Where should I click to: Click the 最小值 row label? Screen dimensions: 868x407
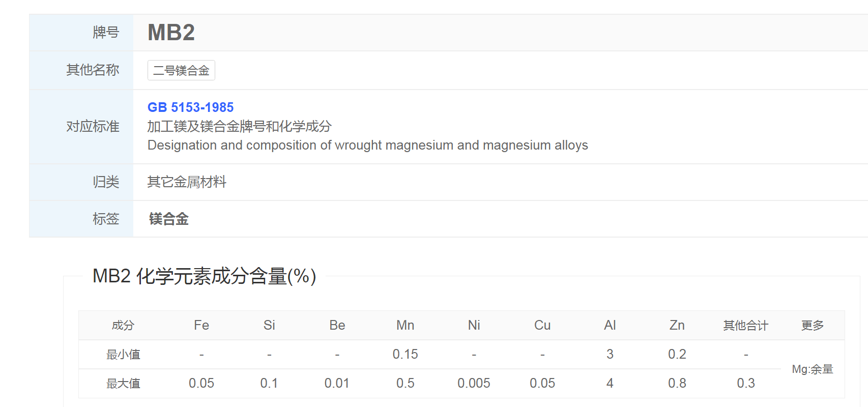click(123, 355)
